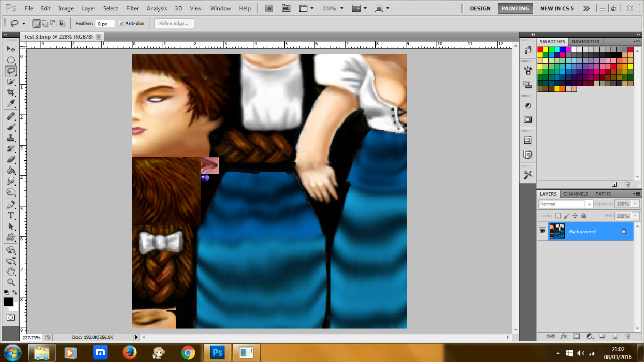The image size is (644, 362).
Task: Choose Add to selection mode
Action: click(45, 24)
